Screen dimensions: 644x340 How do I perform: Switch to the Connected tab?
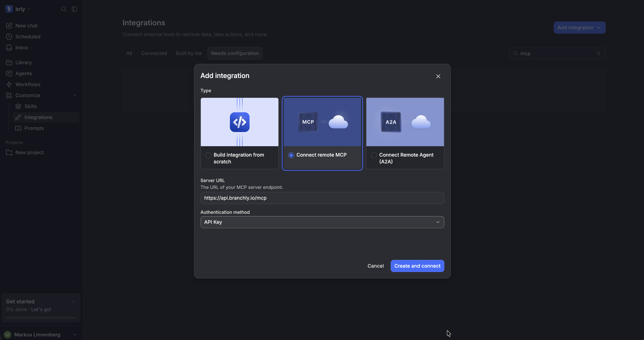tap(154, 53)
